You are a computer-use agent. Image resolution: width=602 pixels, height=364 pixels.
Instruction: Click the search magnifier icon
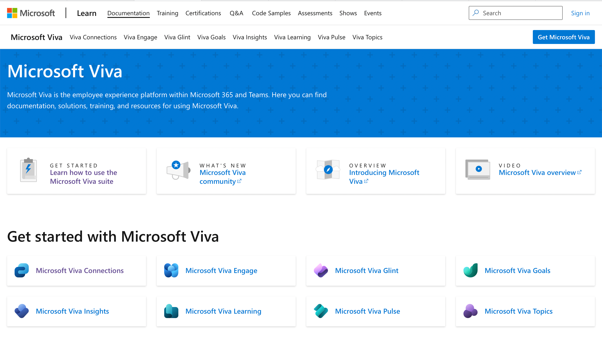[475, 13]
